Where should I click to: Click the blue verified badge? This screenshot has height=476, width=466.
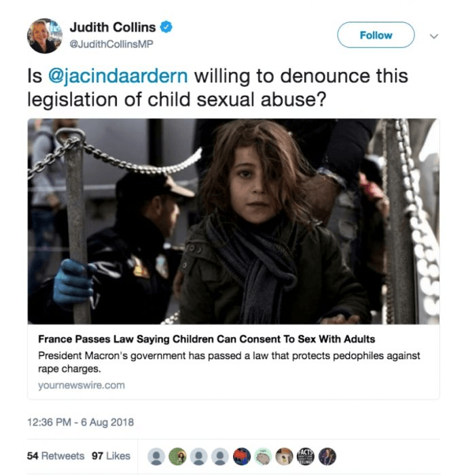(x=166, y=27)
